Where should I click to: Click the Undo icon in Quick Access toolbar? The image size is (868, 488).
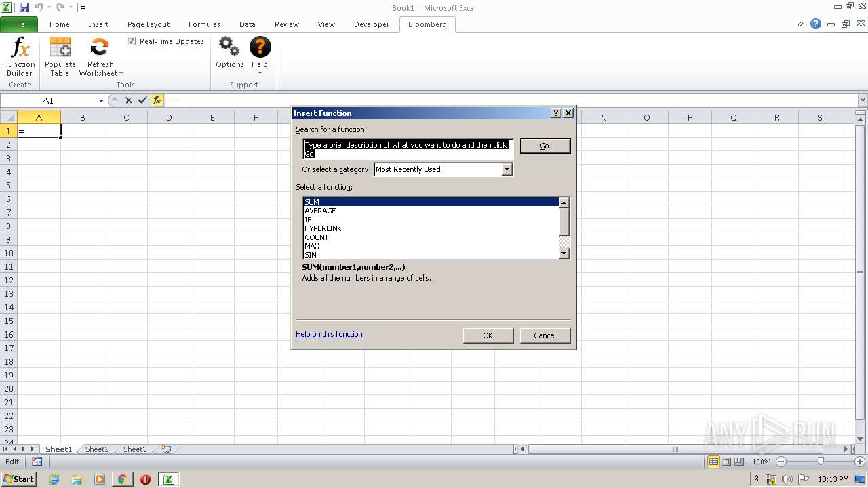point(39,7)
